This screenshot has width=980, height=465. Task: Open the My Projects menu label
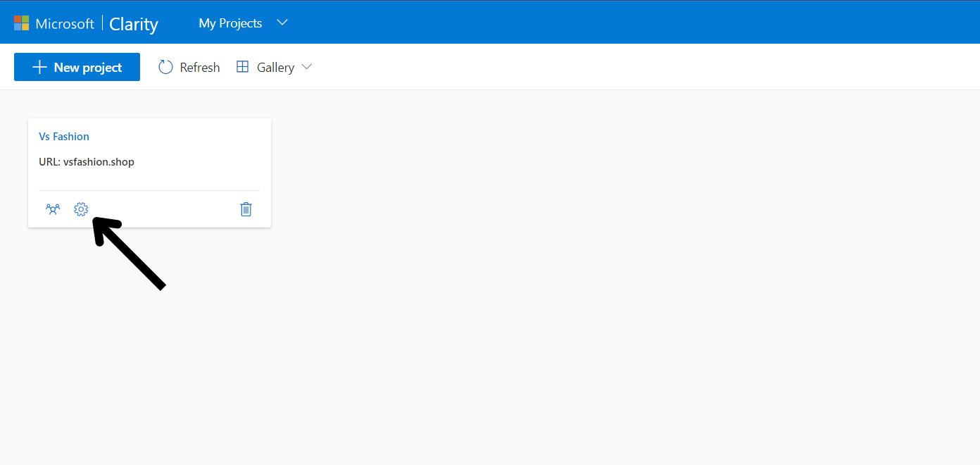coord(230,23)
